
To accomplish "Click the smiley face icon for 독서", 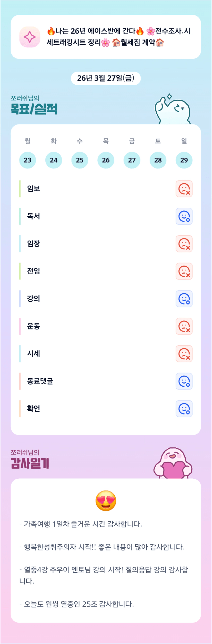I will (x=184, y=216).
